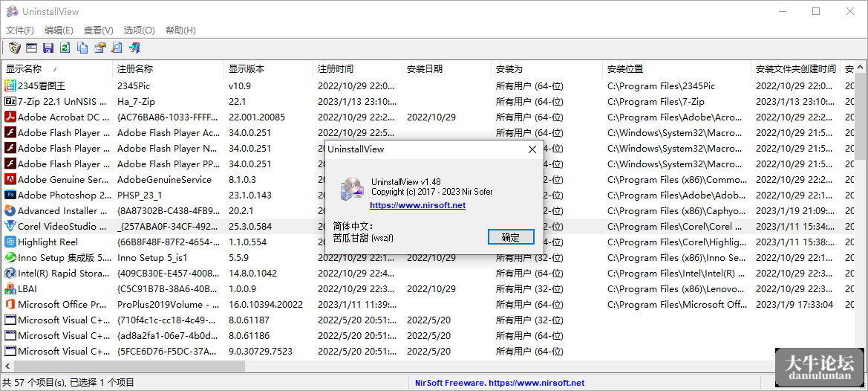This screenshot has width=868, height=391.
Task: Select the version 8.0.61187 cell
Action: point(249,320)
